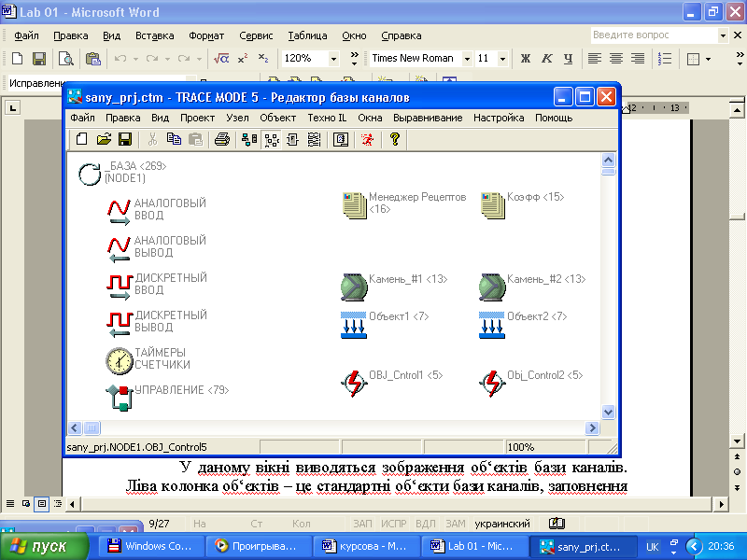The height and width of the screenshot is (560, 747).
Task: Toggle Bold (Ж) formatting in Word
Action: 526,58
